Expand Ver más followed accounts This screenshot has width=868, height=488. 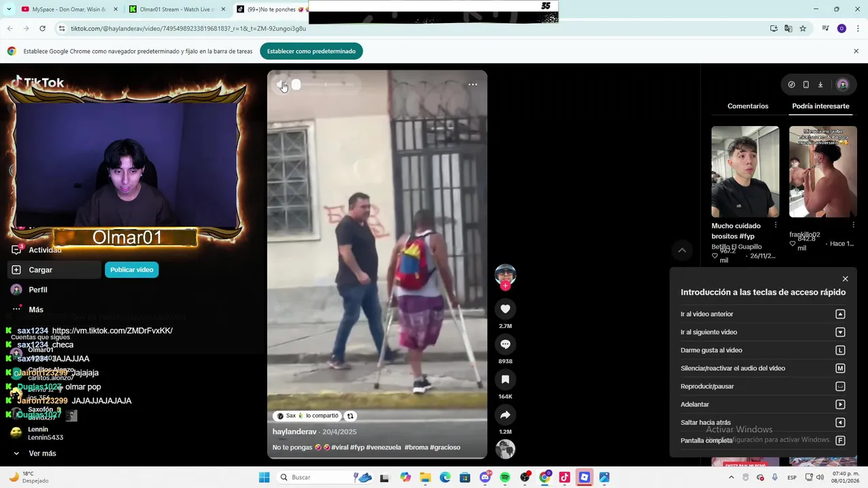(42, 453)
